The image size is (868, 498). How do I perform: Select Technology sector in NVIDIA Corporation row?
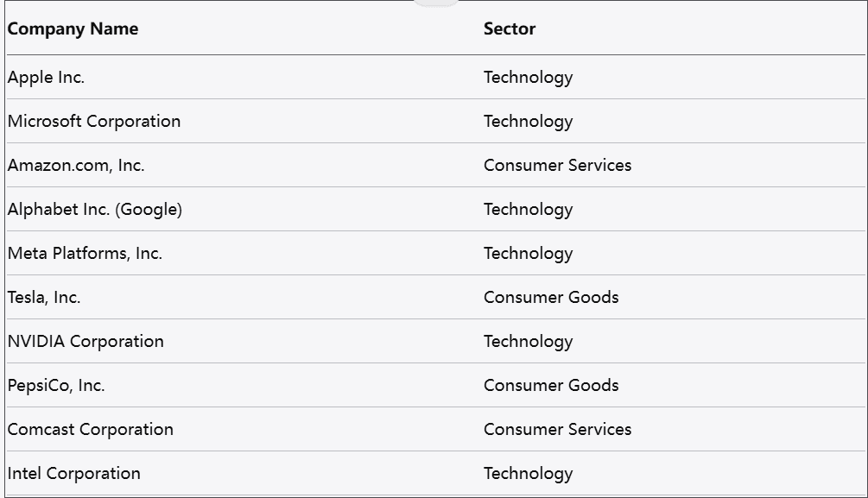point(528,342)
